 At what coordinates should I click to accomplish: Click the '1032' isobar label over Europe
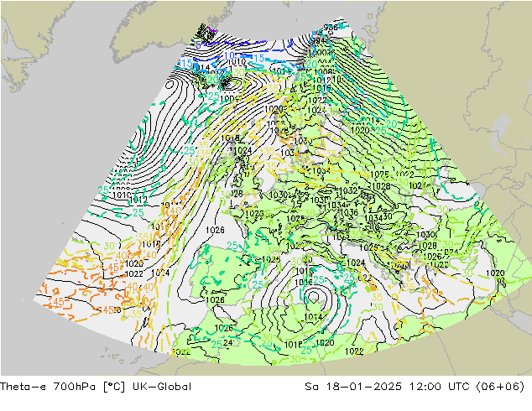pyautogui.click(x=348, y=190)
